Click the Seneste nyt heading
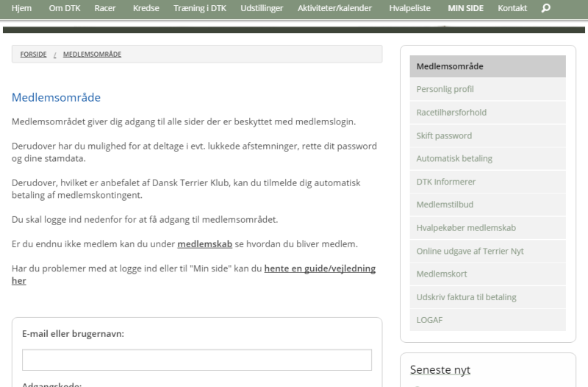 tap(440, 370)
